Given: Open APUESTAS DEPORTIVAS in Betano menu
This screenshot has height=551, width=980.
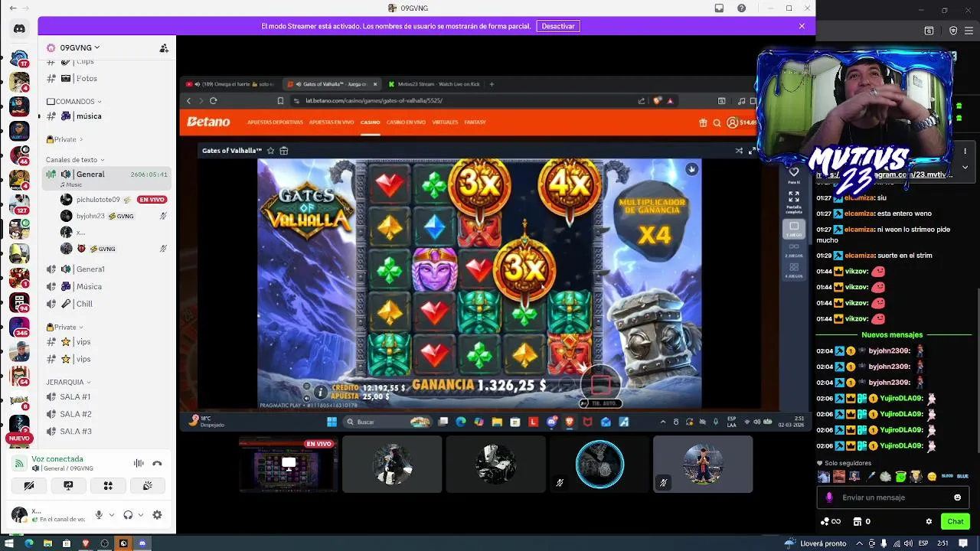Looking at the screenshot, I should [x=275, y=122].
